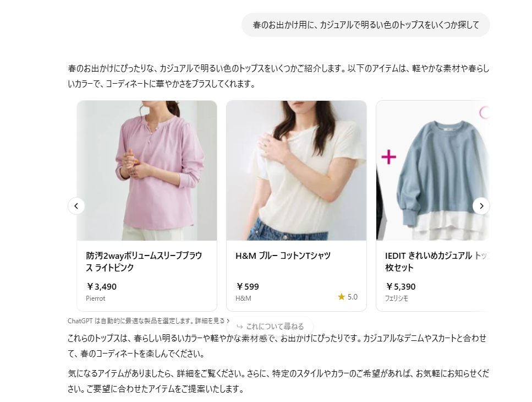Viewport: 532px width, 402px height.
Task: Click the IEDIT きれいめカジュアル product title
Action: coord(437,262)
